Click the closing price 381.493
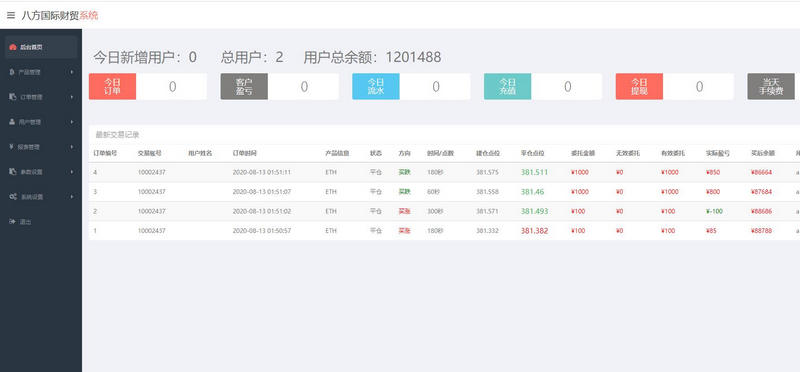The width and height of the screenshot is (800, 372). [x=534, y=211]
